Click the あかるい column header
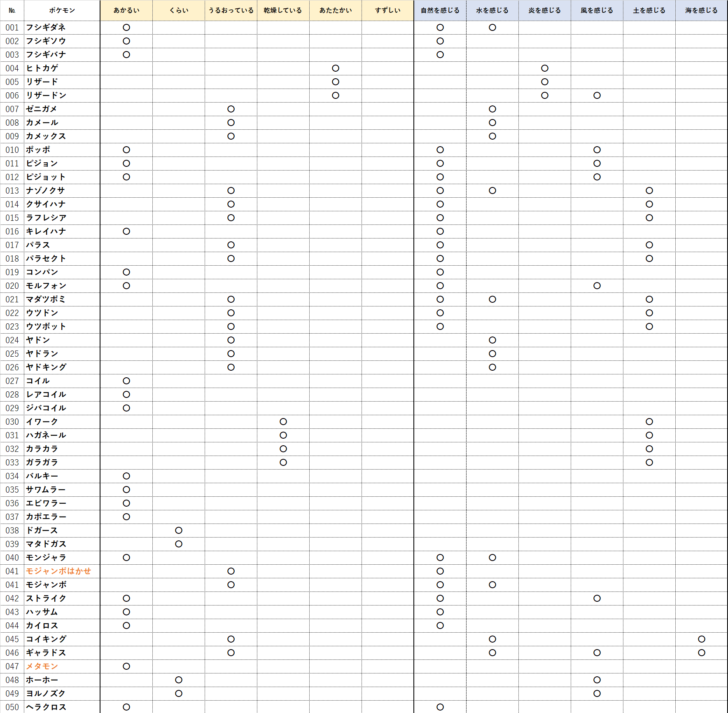This screenshot has height=713, width=728. pos(126,10)
